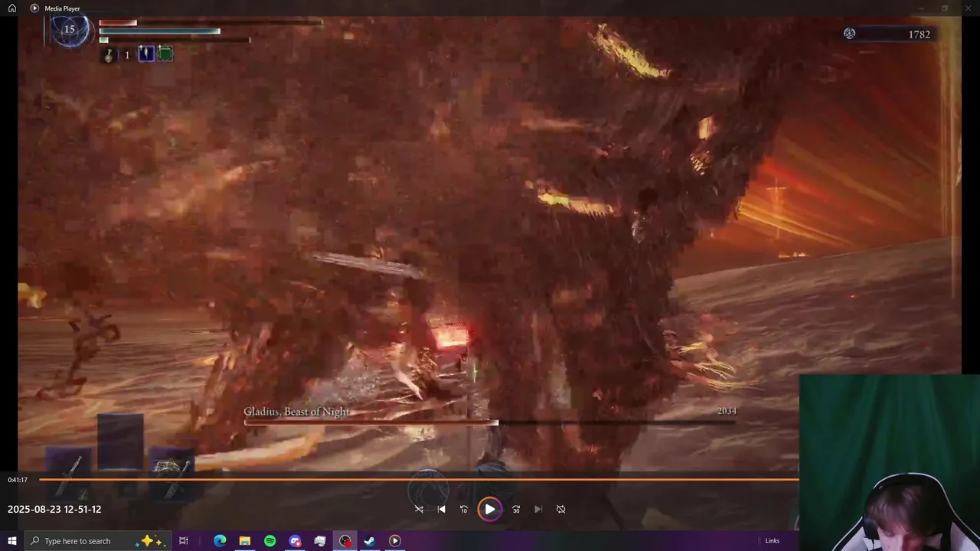
Task: Open File Explorer from the taskbar
Action: pos(245,541)
